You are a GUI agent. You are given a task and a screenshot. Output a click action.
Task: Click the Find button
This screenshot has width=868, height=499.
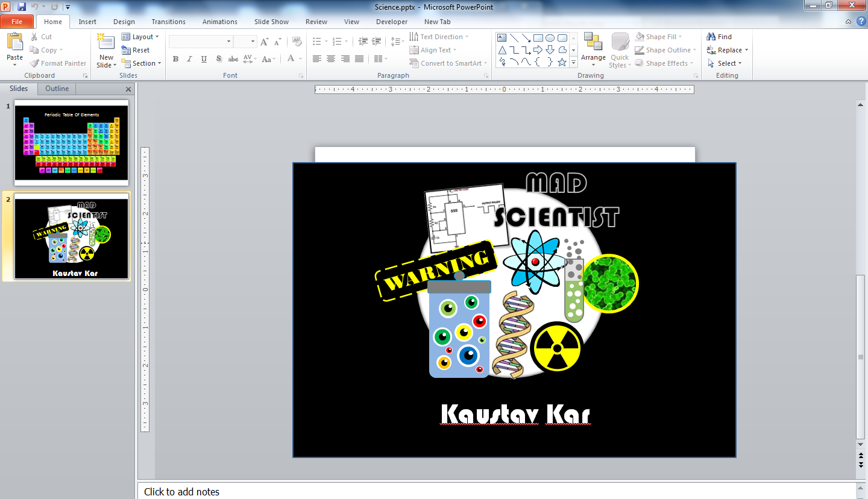tap(719, 37)
